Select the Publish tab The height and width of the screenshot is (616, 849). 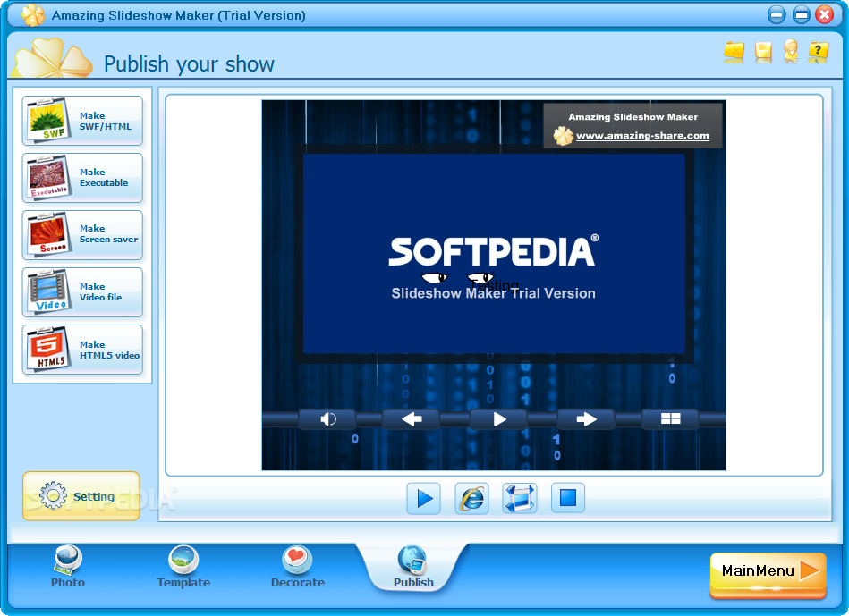pyautogui.click(x=413, y=568)
